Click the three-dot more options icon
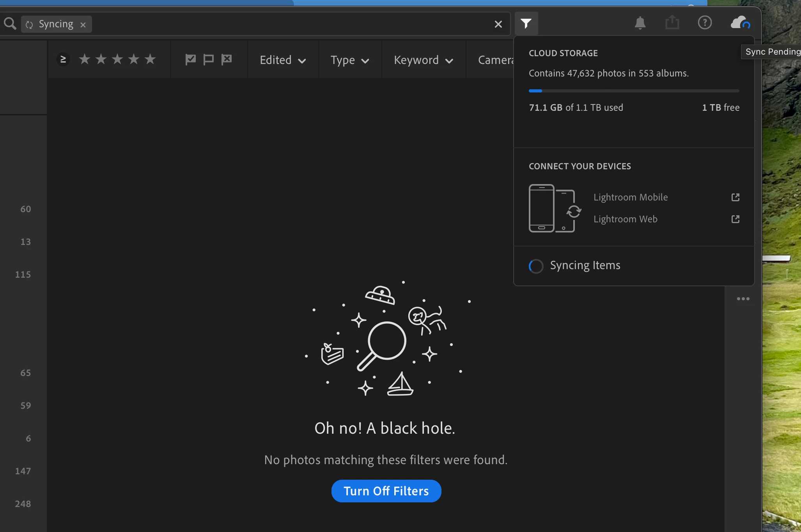 [743, 299]
